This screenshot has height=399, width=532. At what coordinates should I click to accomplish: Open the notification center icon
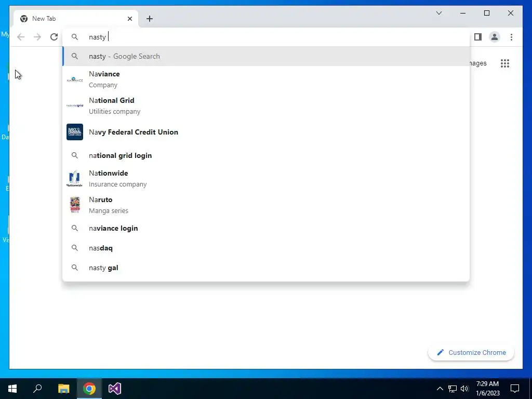[x=515, y=389]
